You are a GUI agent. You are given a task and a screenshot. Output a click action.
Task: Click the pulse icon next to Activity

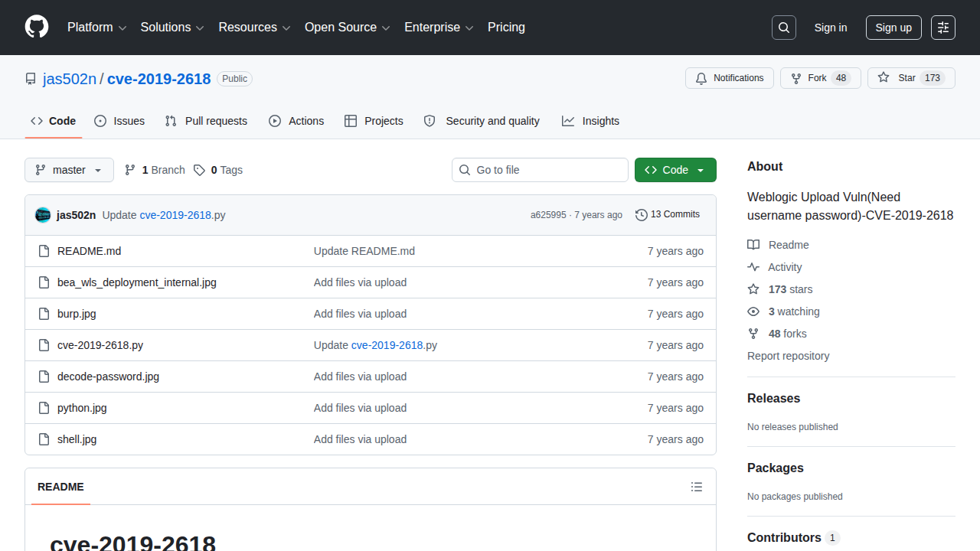point(753,267)
